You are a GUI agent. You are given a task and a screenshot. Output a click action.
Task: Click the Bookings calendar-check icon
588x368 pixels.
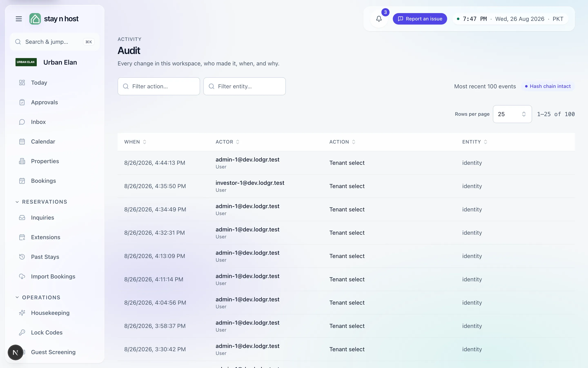tap(22, 181)
